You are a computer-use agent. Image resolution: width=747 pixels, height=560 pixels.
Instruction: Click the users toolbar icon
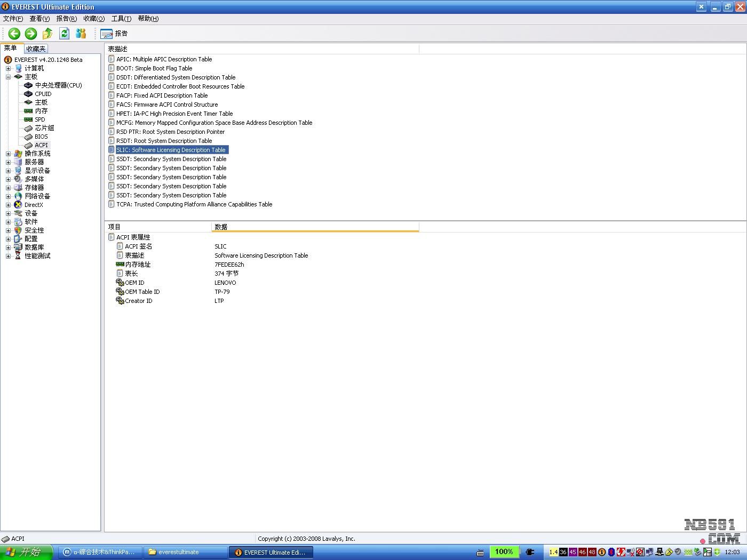click(x=81, y=34)
